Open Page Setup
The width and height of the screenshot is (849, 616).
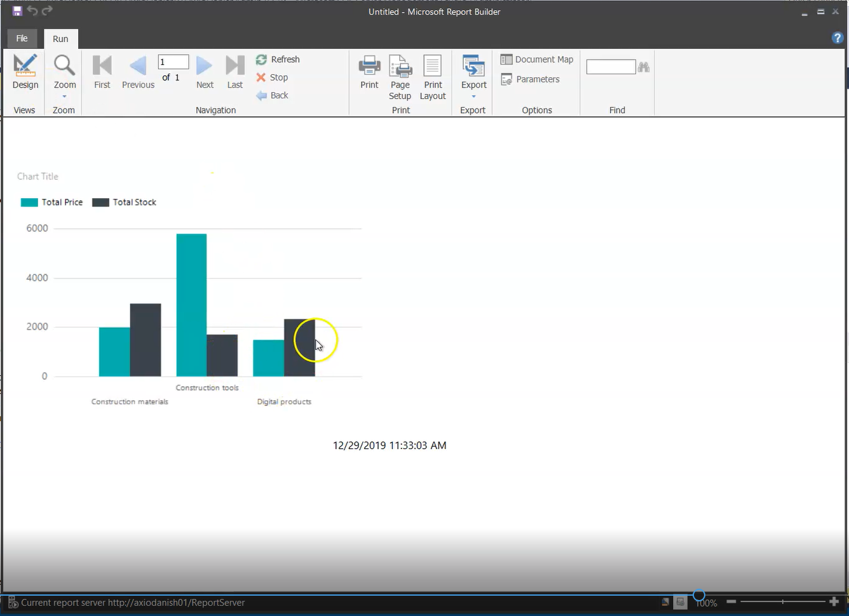400,77
